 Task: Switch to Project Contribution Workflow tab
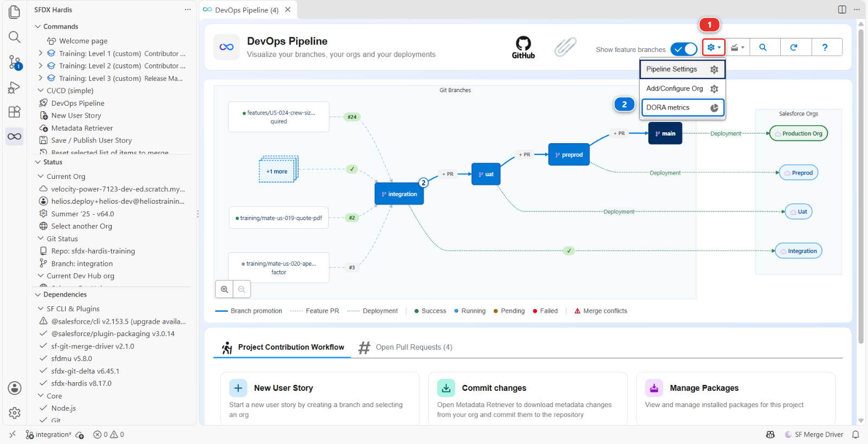[282, 348]
